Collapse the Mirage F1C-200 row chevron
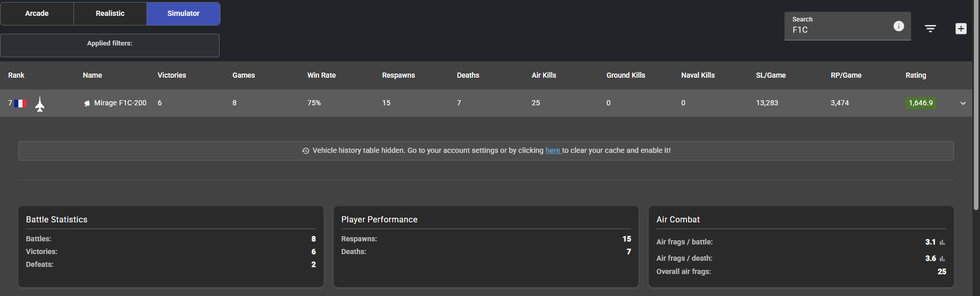The image size is (980, 296). point(963,103)
